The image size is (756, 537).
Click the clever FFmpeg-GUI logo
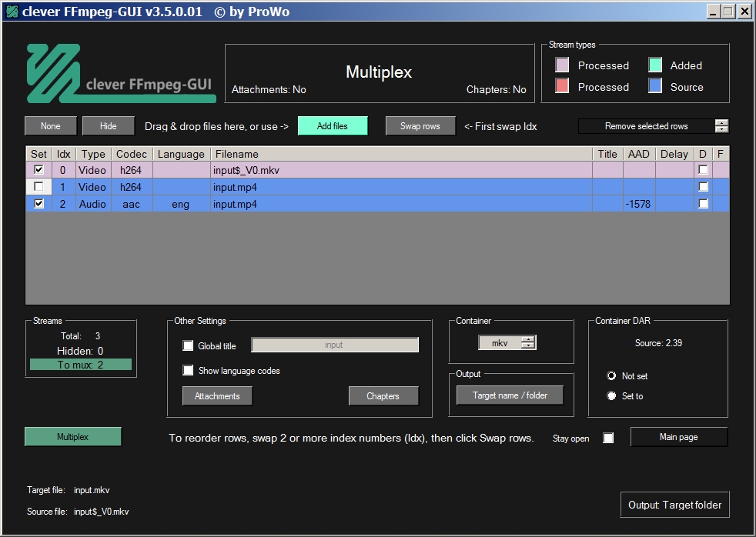click(x=121, y=73)
